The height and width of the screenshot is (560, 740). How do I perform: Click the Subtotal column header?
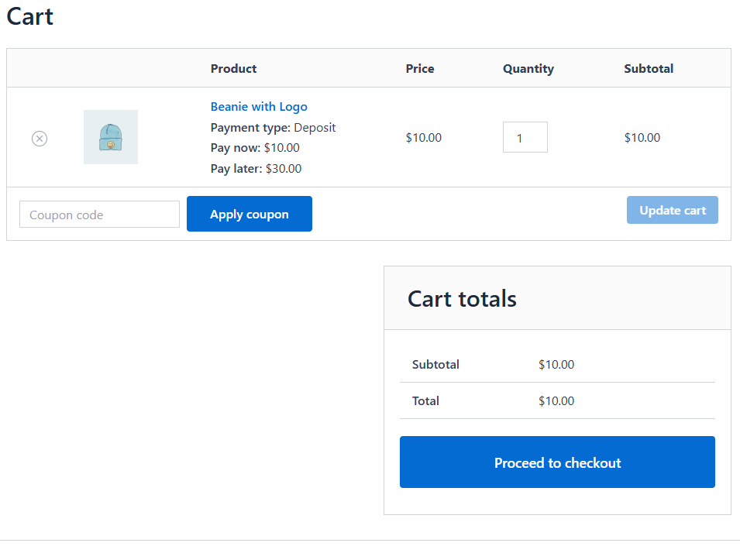coord(649,68)
